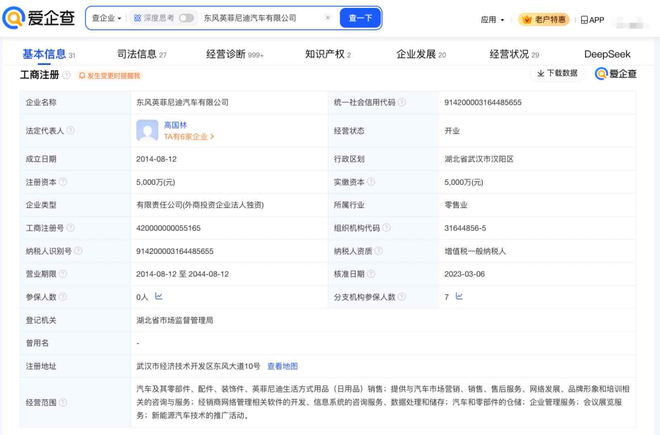This screenshot has height=435, width=660.
Task: Click the 查一下 search button
Action: pos(360,18)
